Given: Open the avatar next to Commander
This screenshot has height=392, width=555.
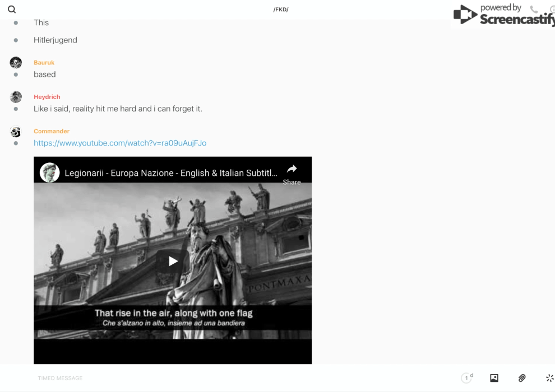Looking at the screenshot, I should click(16, 132).
